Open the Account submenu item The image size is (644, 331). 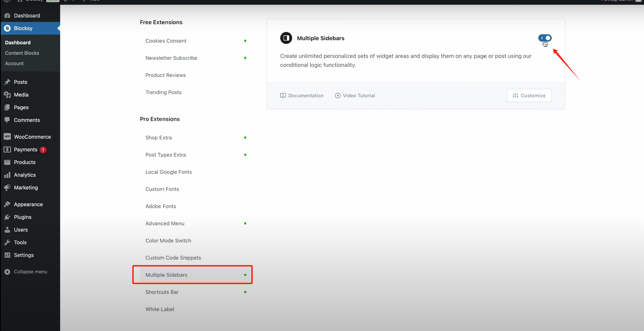tap(14, 64)
